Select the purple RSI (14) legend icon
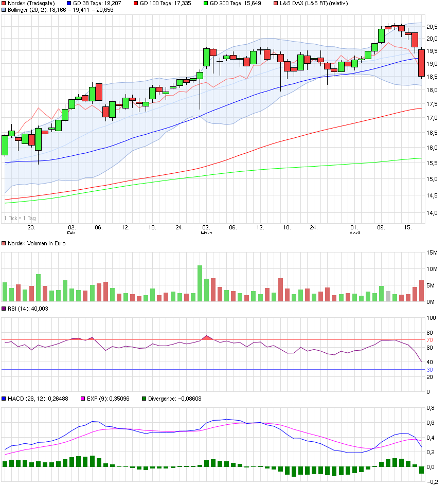 5,309
